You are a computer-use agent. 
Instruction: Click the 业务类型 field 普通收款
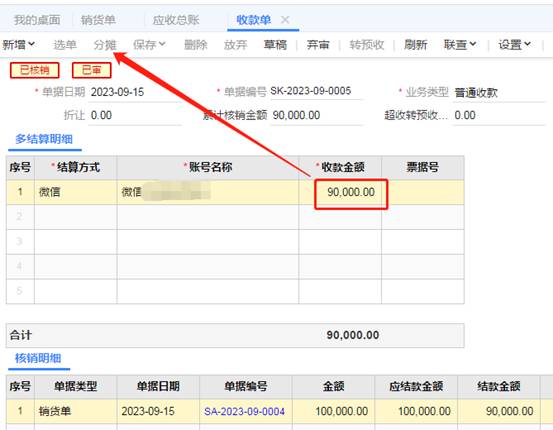499,93
